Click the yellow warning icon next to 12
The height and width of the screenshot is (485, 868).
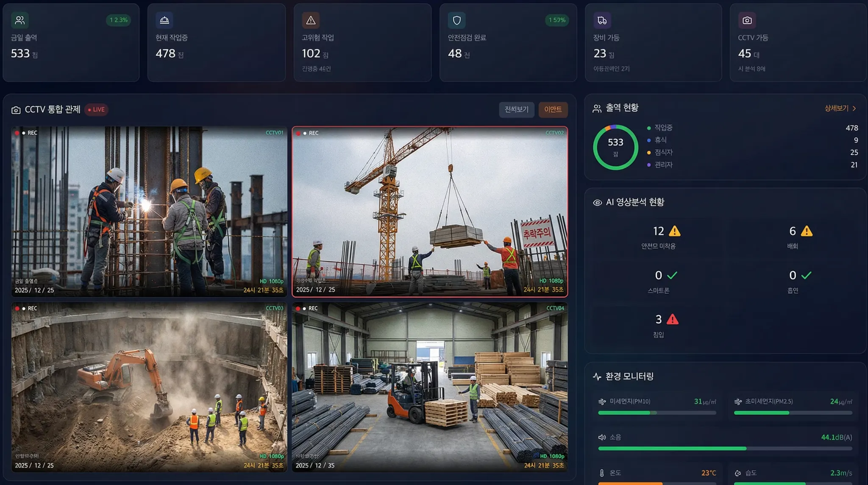(x=674, y=231)
